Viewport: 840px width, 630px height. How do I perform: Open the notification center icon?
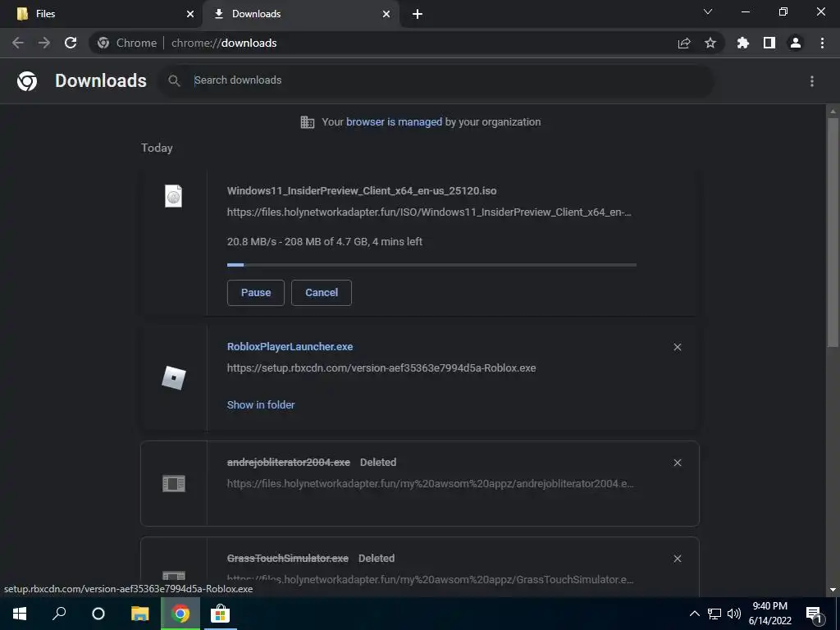coord(815,614)
